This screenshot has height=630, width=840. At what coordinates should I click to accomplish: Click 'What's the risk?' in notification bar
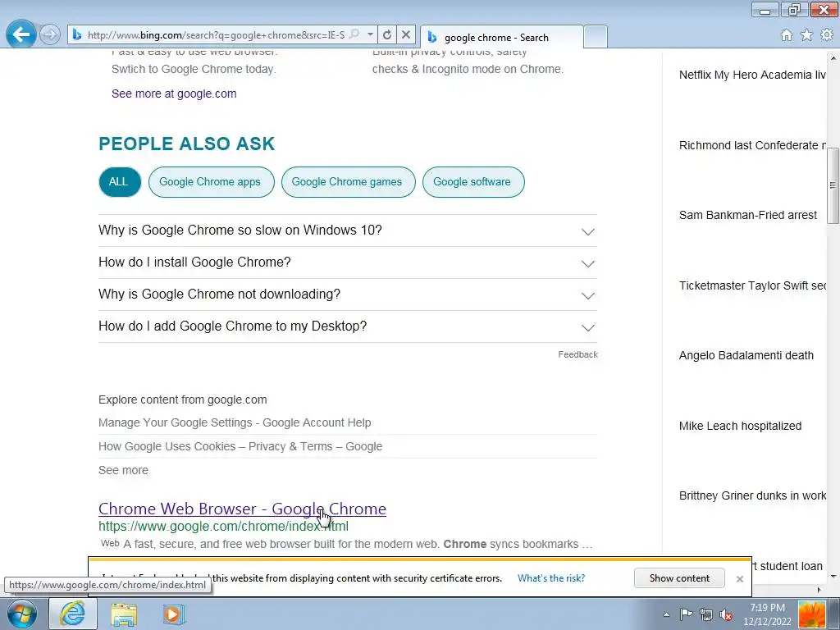tap(550, 578)
